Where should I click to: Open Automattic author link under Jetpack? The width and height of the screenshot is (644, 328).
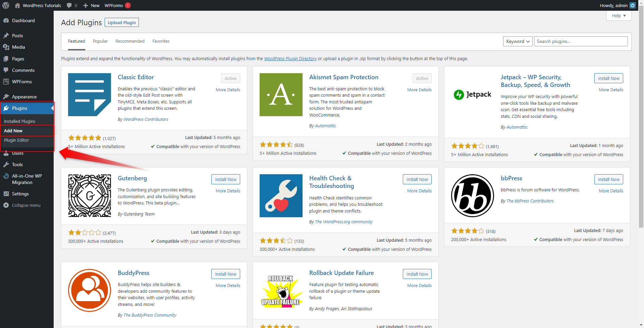click(x=517, y=127)
